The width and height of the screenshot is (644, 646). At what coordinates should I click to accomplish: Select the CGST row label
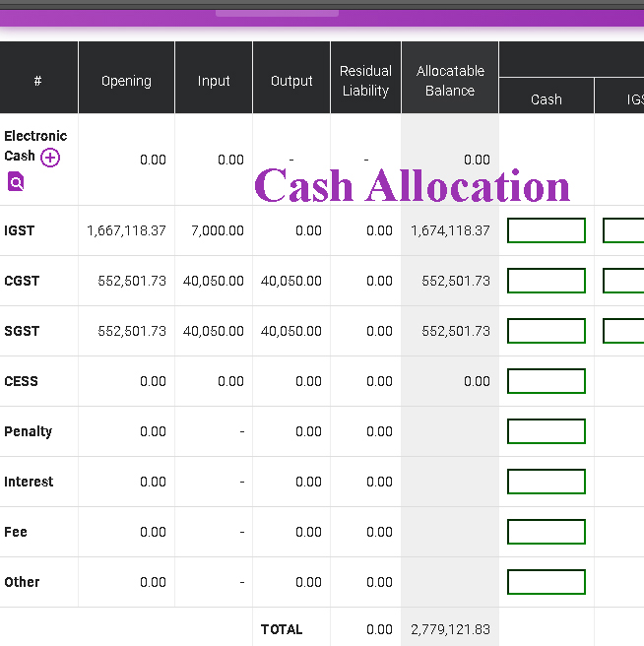click(22, 281)
